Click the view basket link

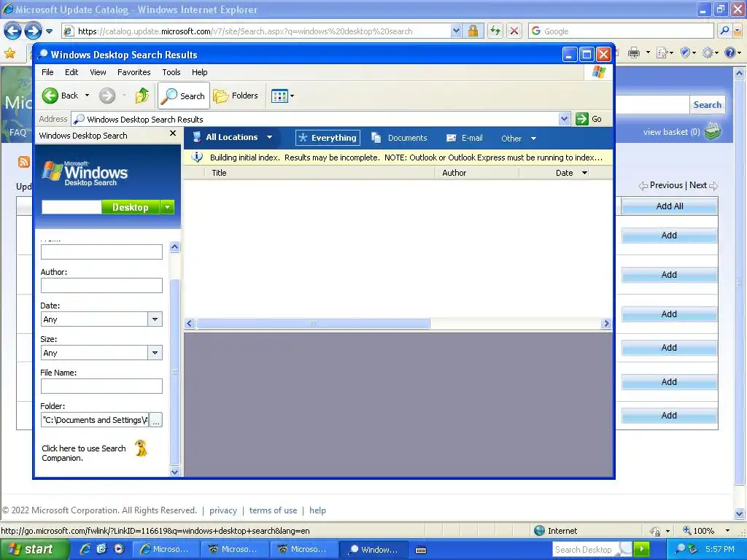pos(671,132)
